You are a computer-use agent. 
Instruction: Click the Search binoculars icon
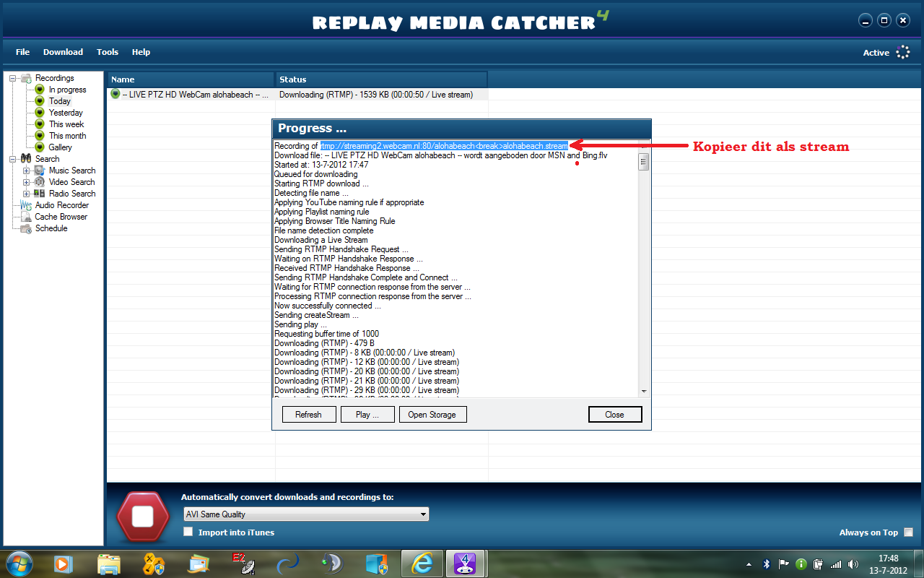[x=26, y=159]
